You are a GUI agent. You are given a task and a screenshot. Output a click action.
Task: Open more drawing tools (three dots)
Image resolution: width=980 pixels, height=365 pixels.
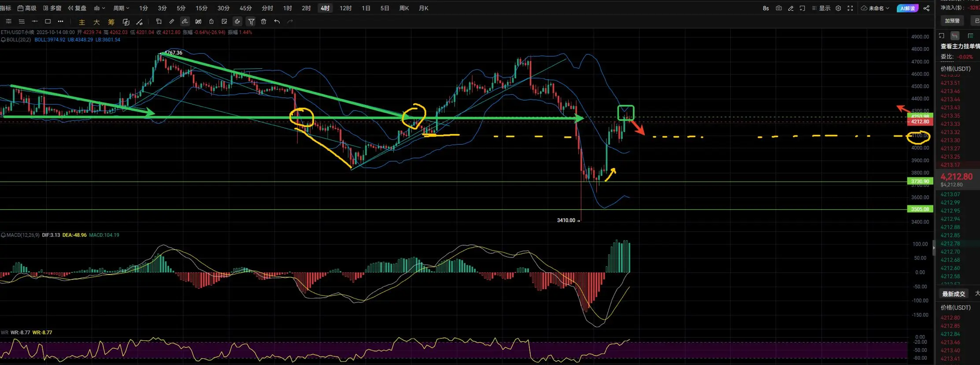click(61, 21)
